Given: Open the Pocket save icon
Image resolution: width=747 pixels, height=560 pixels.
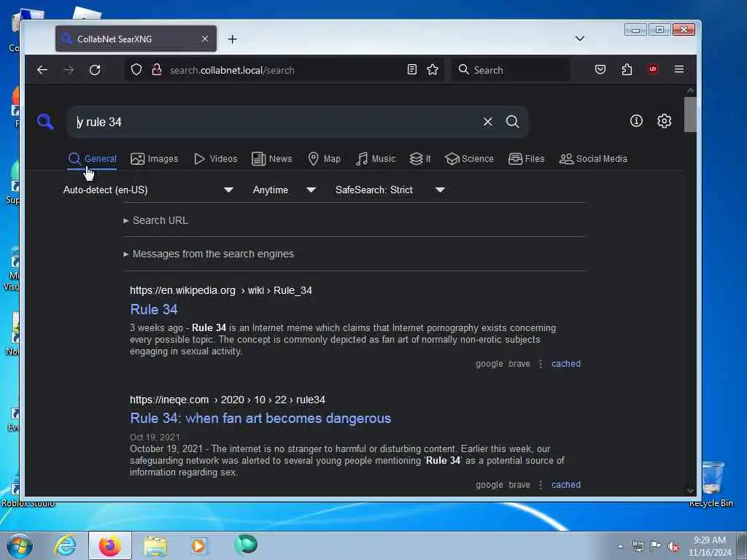Looking at the screenshot, I should pyautogui.click(x=600, y=69).
